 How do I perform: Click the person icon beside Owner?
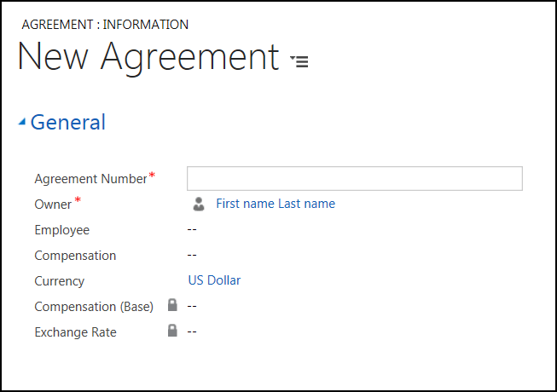[x=199, y=204]
